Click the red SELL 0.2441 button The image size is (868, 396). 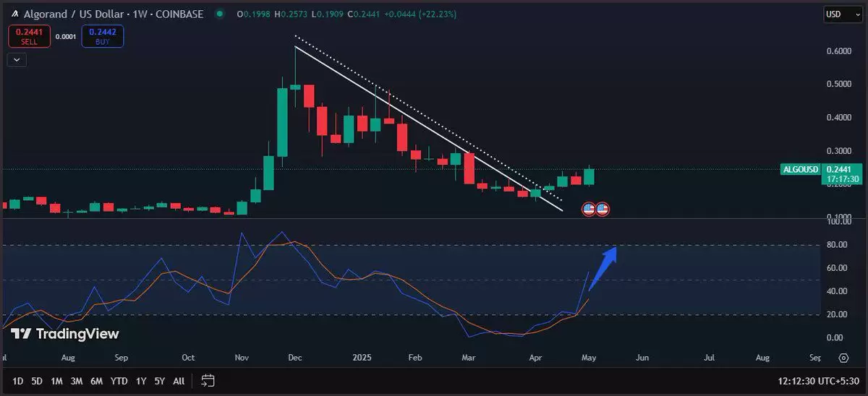30,36
